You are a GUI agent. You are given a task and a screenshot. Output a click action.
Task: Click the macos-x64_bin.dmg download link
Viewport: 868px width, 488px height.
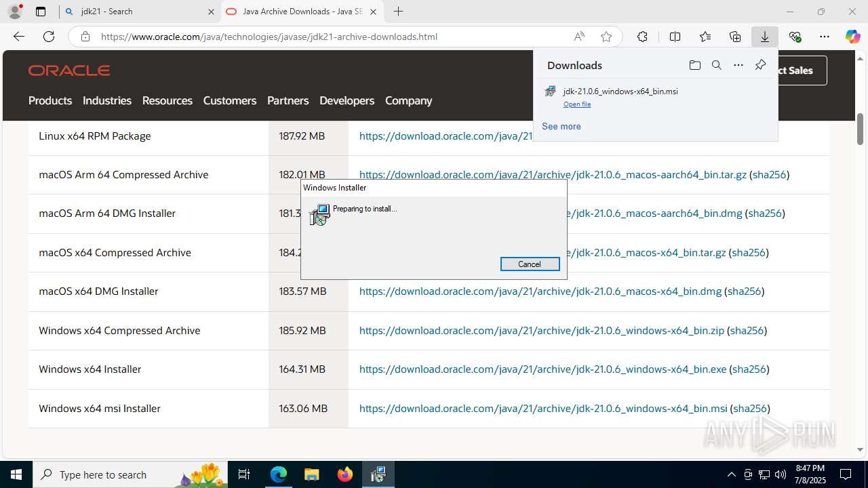click(540, 291)
